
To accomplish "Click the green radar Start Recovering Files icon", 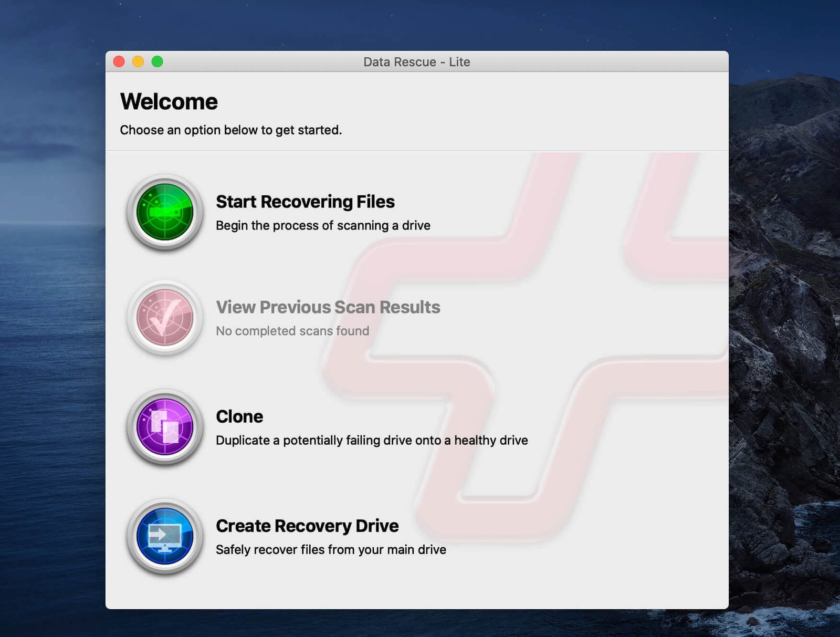I will point(165,212).
